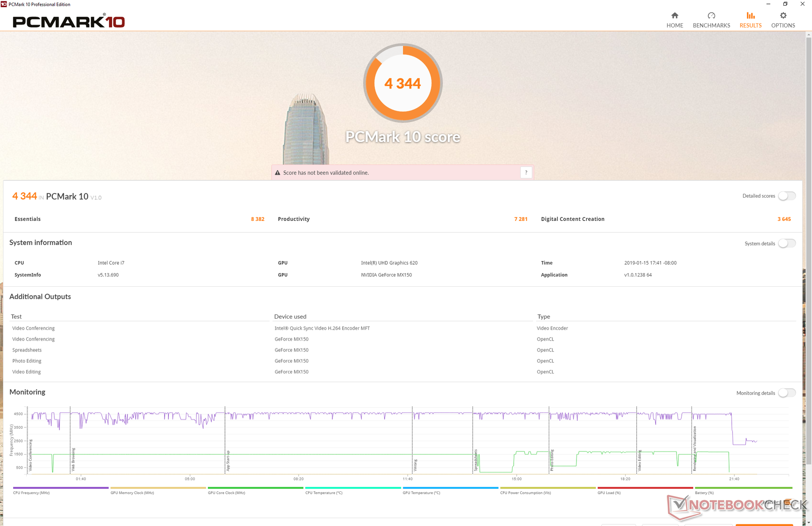Click the Writing chart marker

point(415,465)
